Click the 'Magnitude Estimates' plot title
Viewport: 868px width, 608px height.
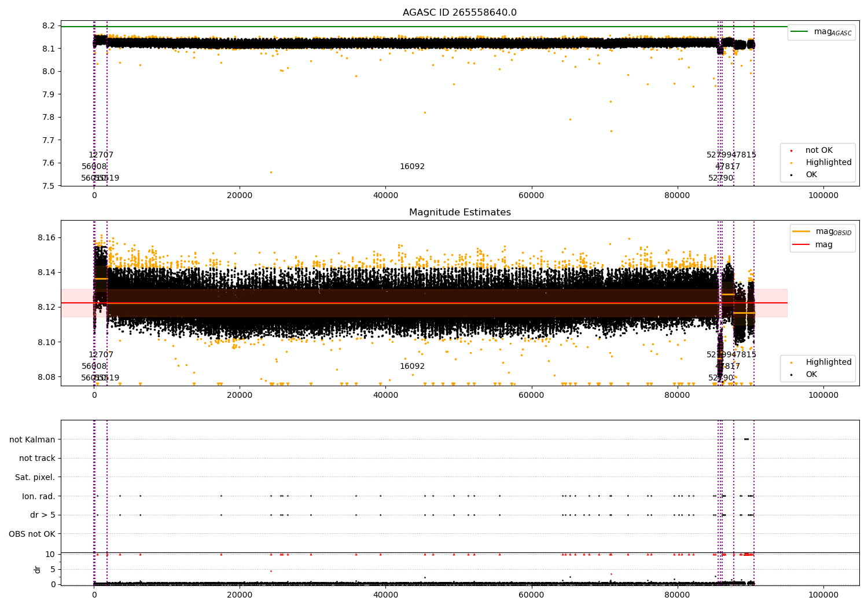click(459, 213)
